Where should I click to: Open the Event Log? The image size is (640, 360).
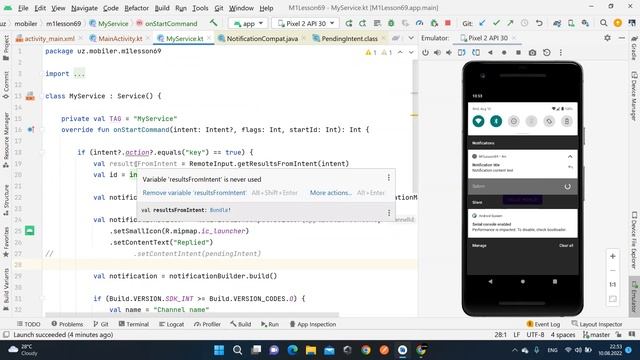(543, 324)
